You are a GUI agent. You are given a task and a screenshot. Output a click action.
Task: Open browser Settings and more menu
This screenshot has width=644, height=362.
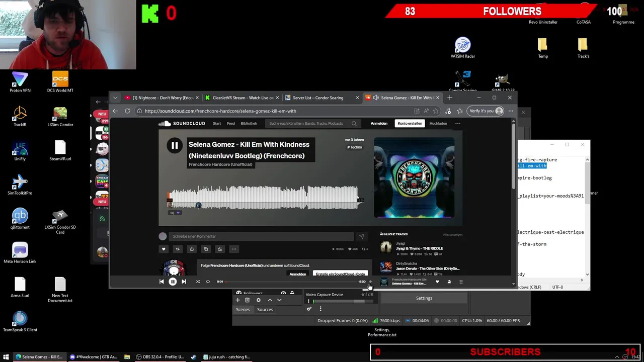(511, 111)
